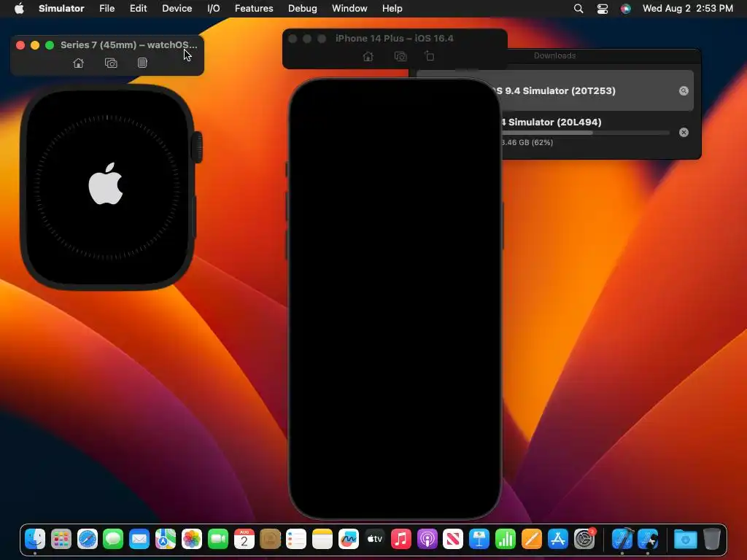Image resolution: width=747 pixels, height=560 pixels.
Task: Click the square side-button icon in watch window toolbar
Action: 142,63
